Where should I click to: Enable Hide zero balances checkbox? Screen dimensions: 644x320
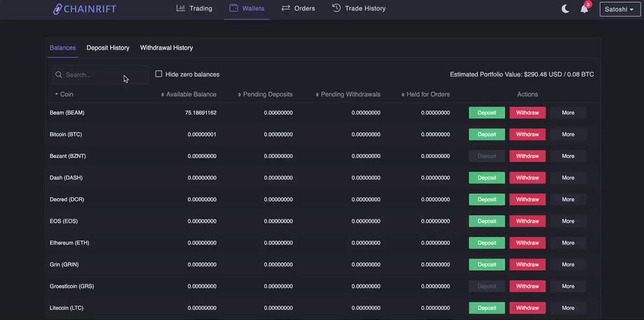159,74
